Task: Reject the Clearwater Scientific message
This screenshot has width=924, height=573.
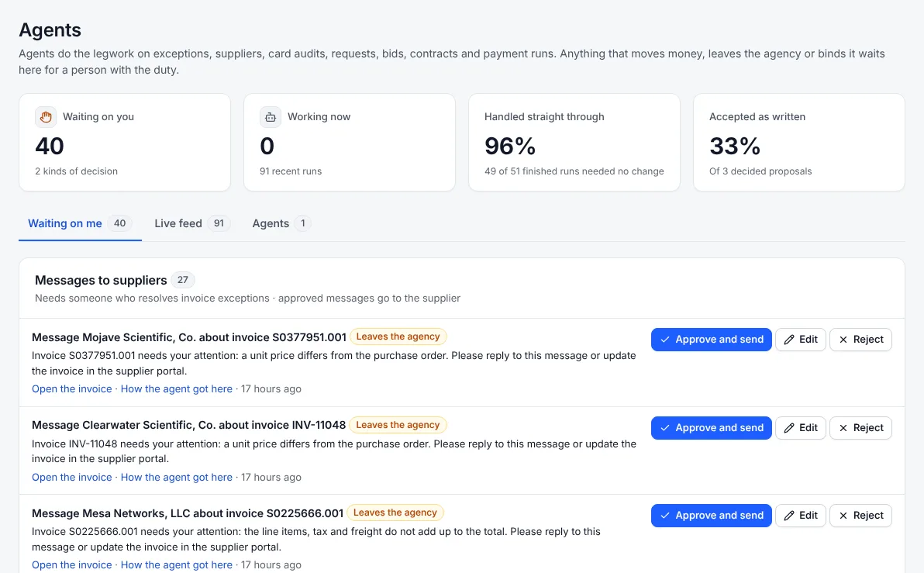Action: [x=861, y=428]
